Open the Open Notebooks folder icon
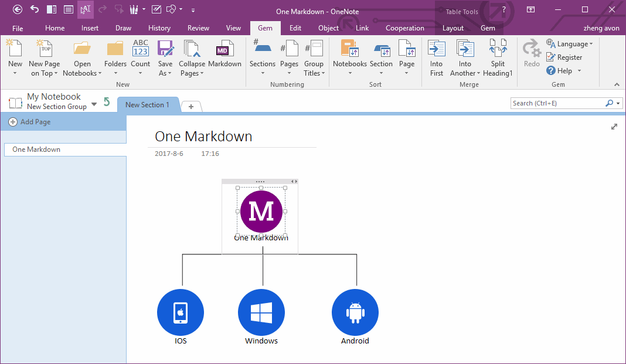The height and width of the screenshot is (364, 626). (82, 48)
